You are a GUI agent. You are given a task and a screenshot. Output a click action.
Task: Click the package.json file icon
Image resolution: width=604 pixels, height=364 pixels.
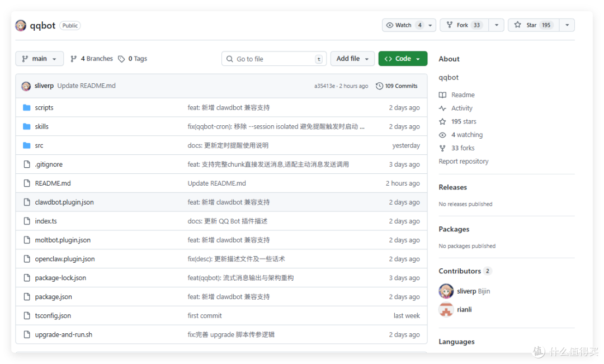click(x=27, y=296)
